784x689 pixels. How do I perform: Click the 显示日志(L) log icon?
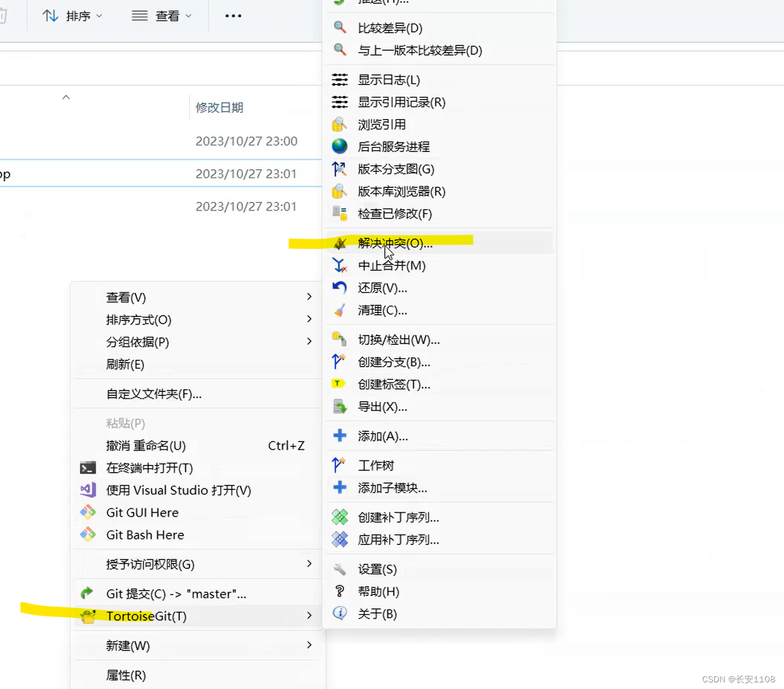[340, 80]
